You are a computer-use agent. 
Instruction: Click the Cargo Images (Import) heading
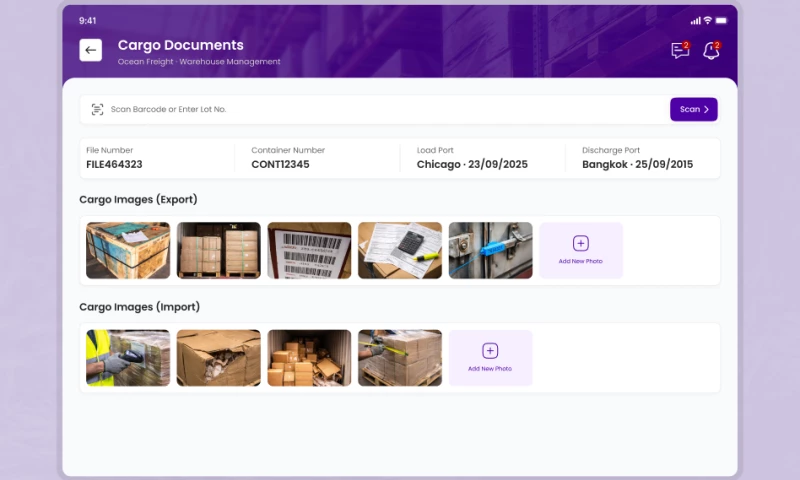pyautogui.click(x=139, y=307)
